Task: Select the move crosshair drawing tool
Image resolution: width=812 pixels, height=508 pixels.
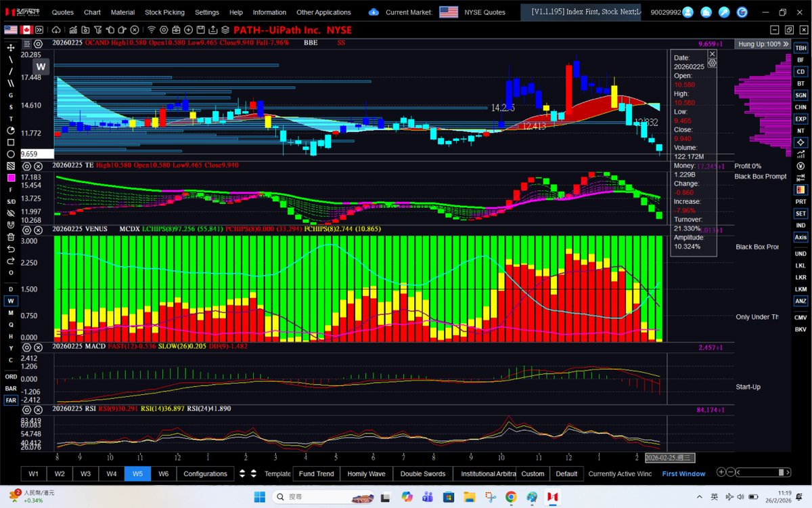Action: pyautogui.click(x=11, y=47)
